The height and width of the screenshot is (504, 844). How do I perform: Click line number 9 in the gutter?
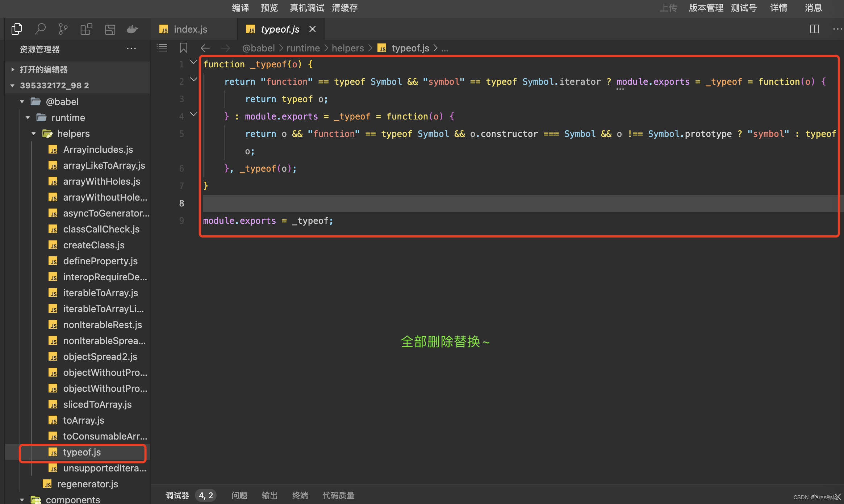point(181,220)
